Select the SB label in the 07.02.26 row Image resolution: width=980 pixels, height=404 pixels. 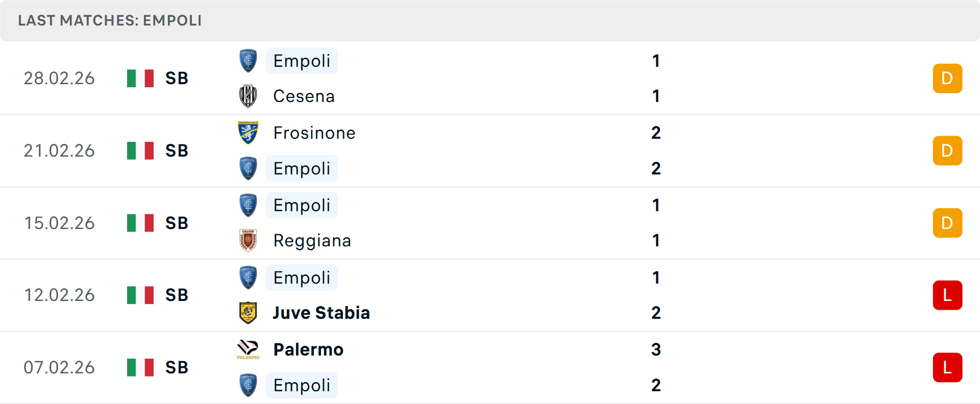coord(176,367)
